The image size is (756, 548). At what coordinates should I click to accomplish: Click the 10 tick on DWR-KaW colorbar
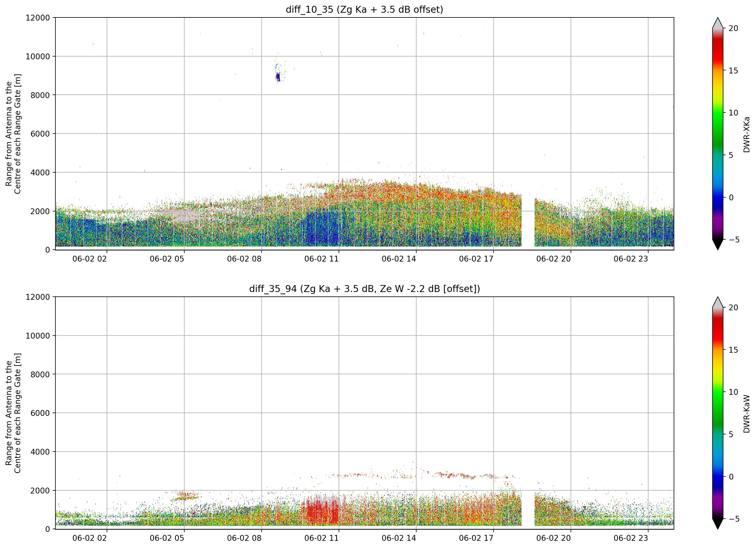(733, 392)
